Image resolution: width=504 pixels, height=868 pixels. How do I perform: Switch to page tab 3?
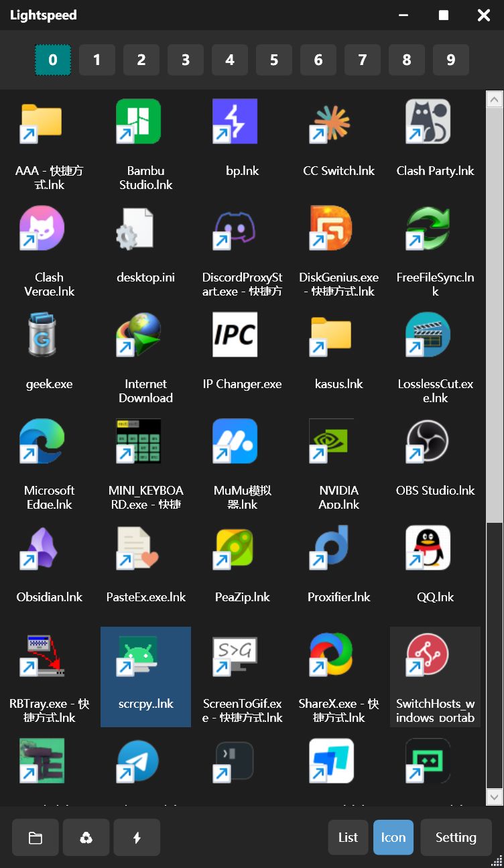185,60
